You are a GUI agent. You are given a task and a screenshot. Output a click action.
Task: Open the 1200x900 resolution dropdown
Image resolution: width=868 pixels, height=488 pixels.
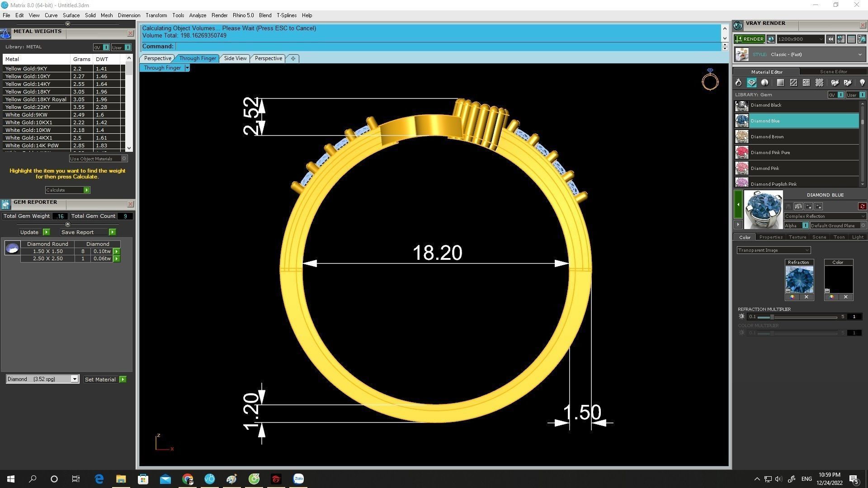[x=821, y=39]
